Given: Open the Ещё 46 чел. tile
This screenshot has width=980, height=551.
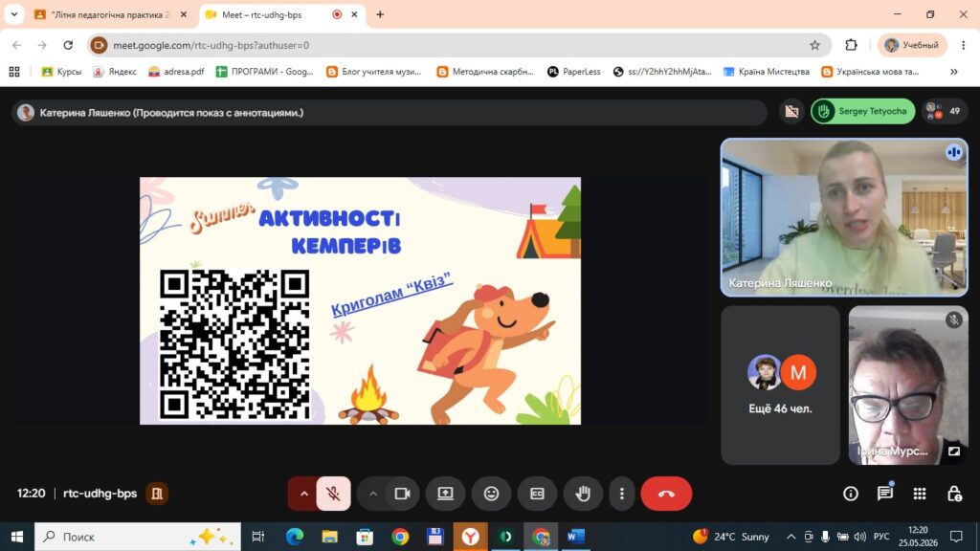Looking at the screenshot, I should point(780,386).
